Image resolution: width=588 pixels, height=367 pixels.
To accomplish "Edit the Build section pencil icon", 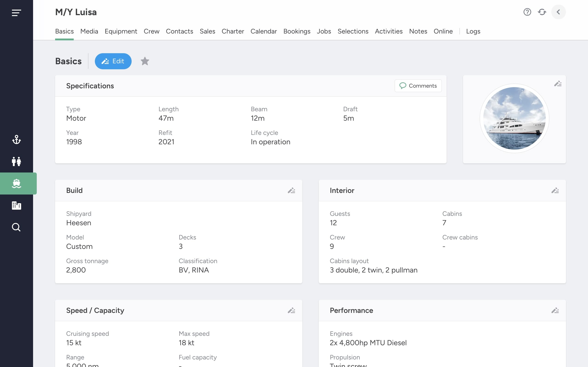I will (291, 191).
